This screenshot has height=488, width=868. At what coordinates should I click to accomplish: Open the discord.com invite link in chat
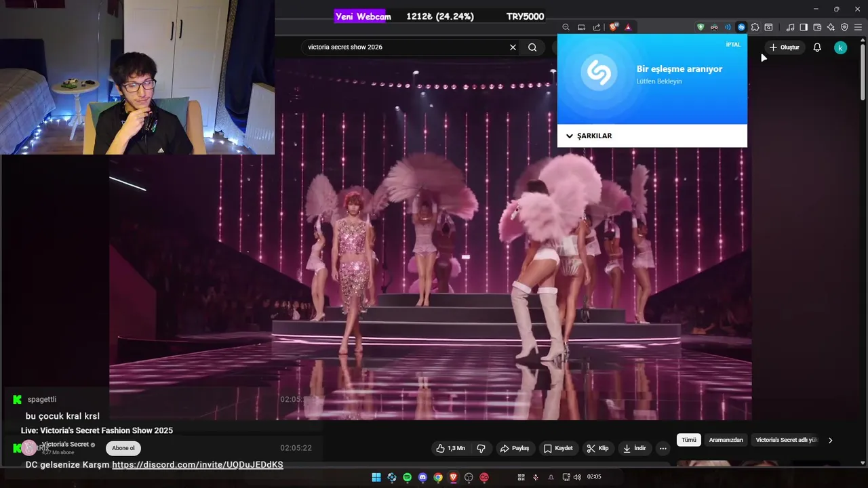[x=197, y=465]
